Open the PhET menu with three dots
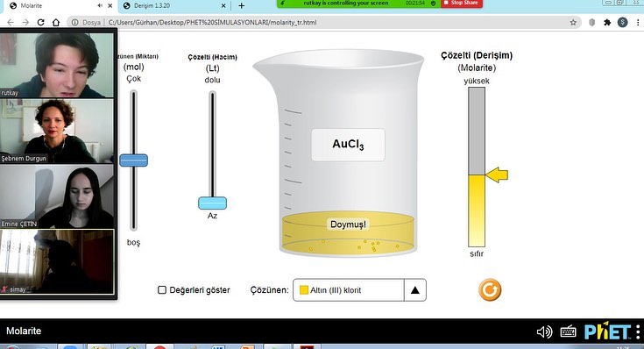Screen dimensions: 644x349 coord(638,331)
